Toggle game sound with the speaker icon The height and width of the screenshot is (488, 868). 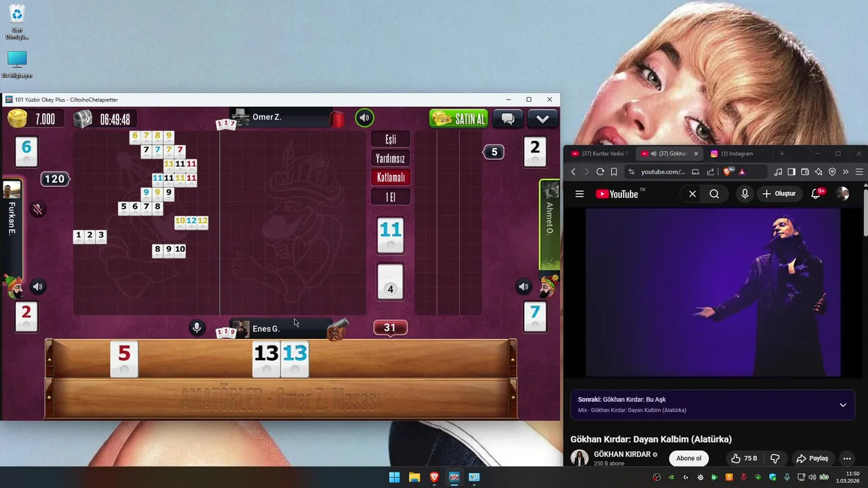point(365,118)
